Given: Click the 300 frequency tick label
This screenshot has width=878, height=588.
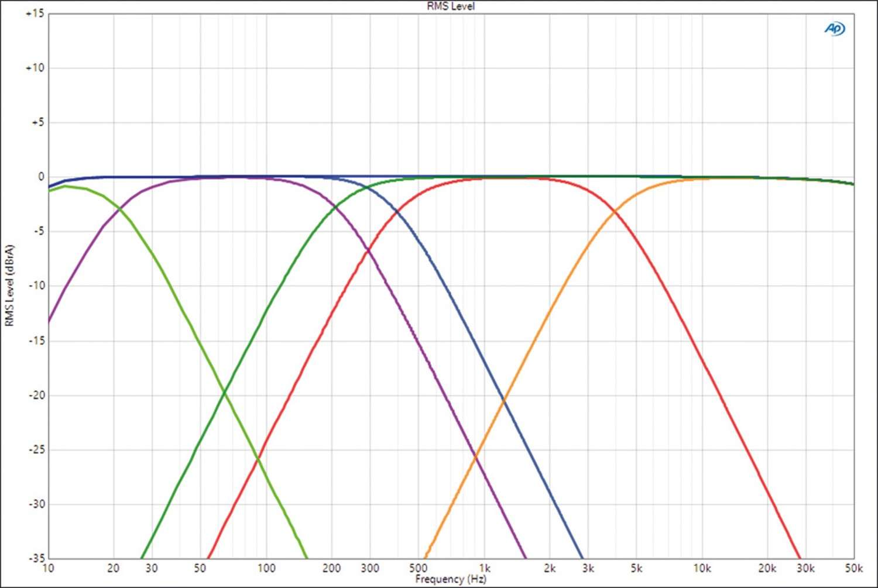Looking at the screenshot, I should tap(370, 568).
